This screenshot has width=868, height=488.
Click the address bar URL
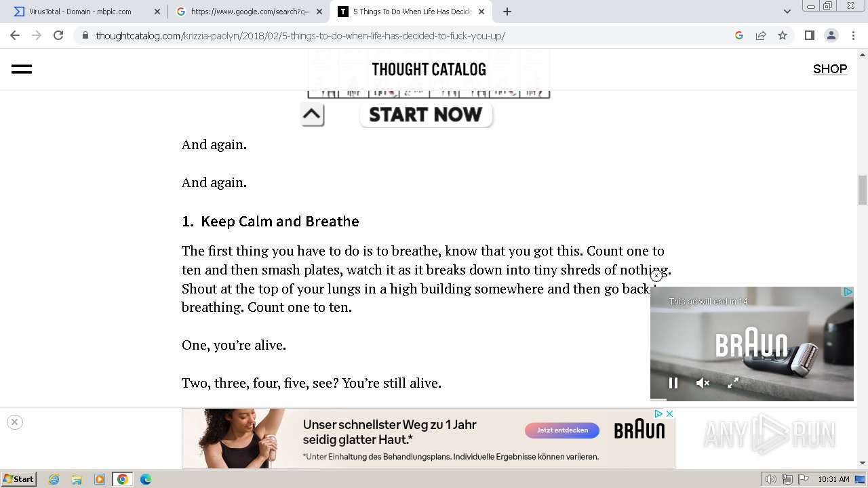[300, 36]
